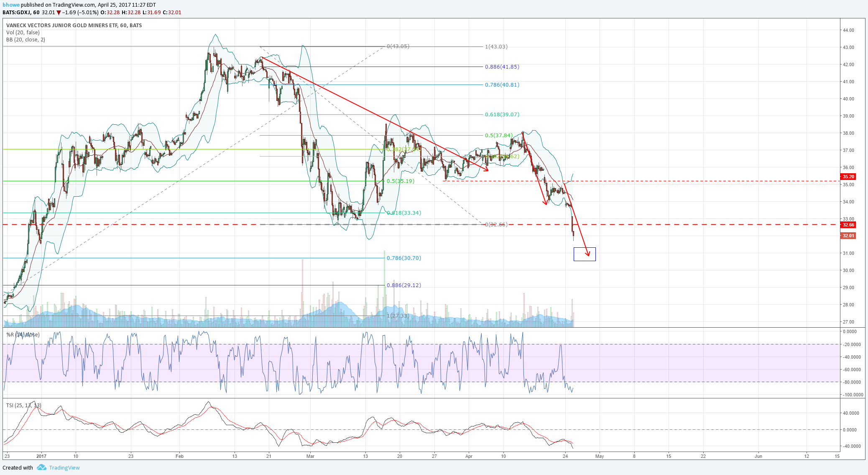The width and height of the screenshot is (868, 475).
Task: Click the 0.886(29.12) retracement label
Action: (404, 285)
